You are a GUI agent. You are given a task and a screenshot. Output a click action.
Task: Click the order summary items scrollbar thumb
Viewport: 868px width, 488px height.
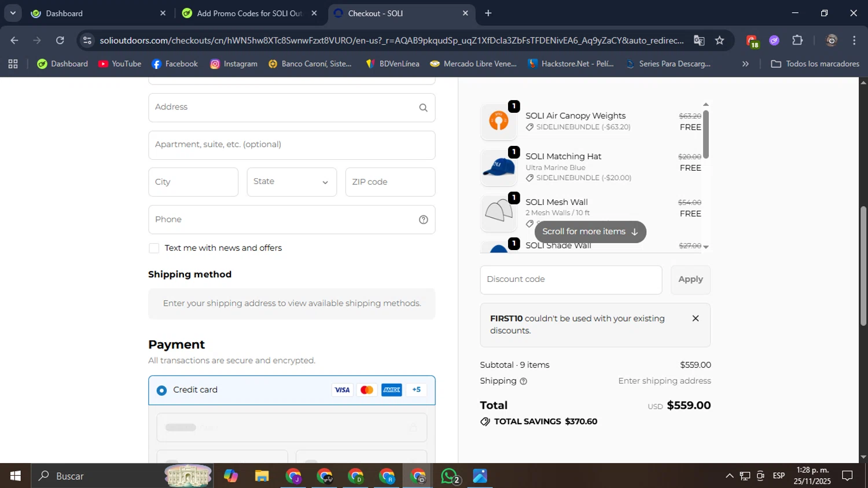click(x=705, y=134)
